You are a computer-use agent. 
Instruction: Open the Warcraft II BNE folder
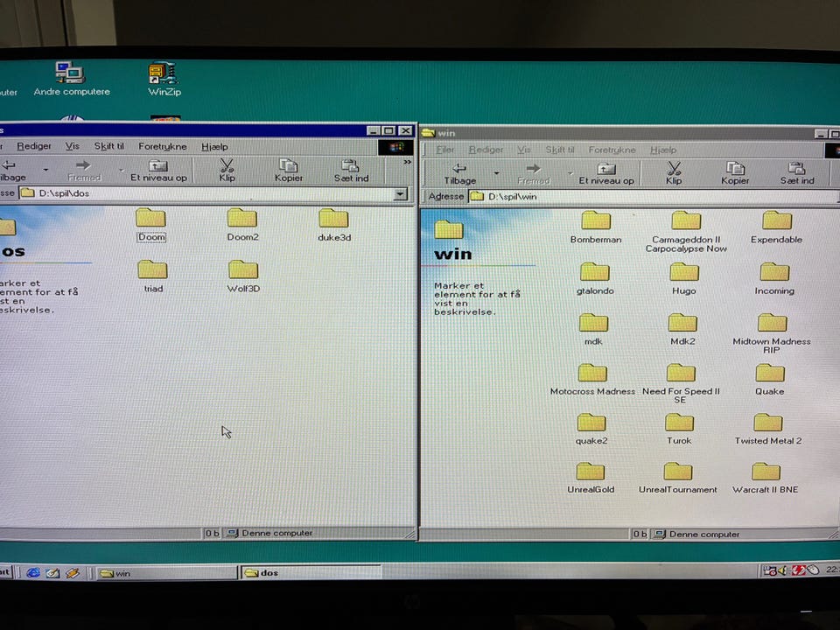pyautogui.click(x=766, y=478)
